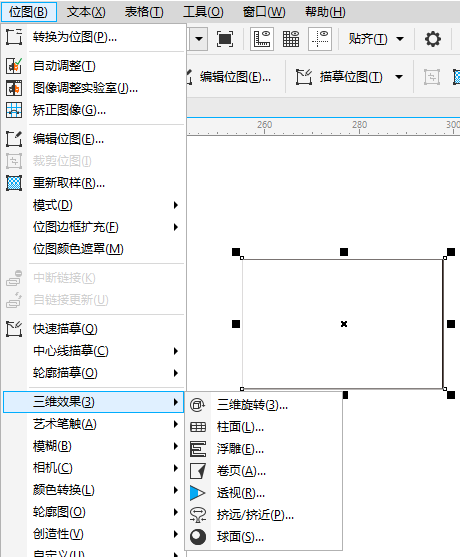Open the options gear icon
The width and height of the screenshot is (460, 557).
click(x=433, y=39)
